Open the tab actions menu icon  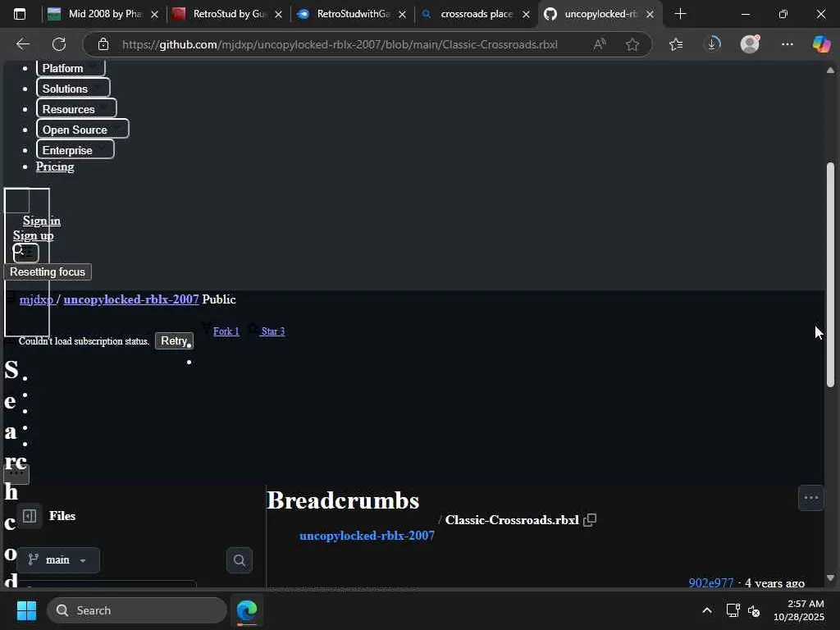20,14
